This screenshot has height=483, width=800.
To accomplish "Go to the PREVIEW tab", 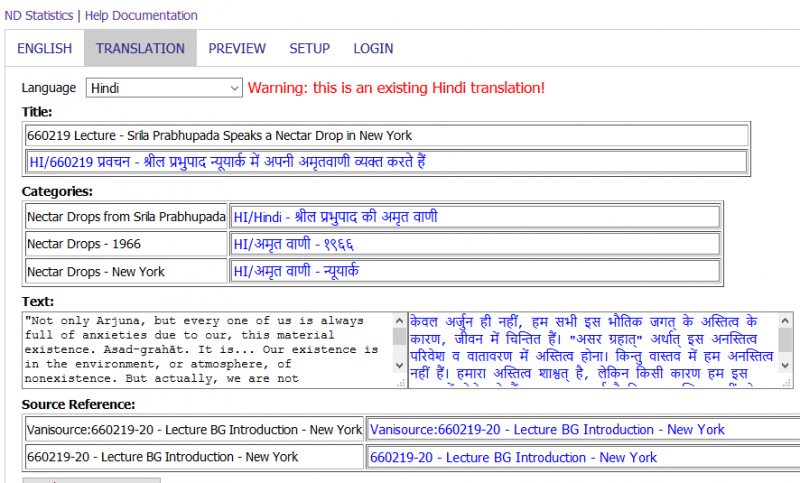I will point(237,48).
